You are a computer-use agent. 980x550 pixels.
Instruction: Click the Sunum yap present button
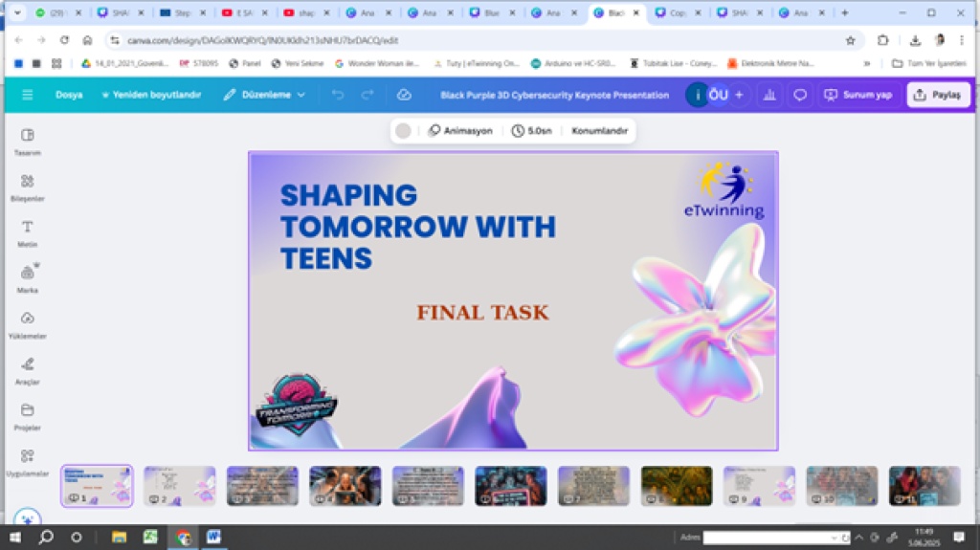(x=857, y=95)
